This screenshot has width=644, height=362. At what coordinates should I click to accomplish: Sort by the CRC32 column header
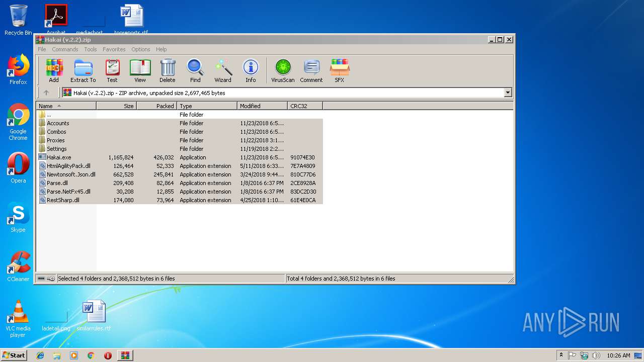[x=305, y=106]
